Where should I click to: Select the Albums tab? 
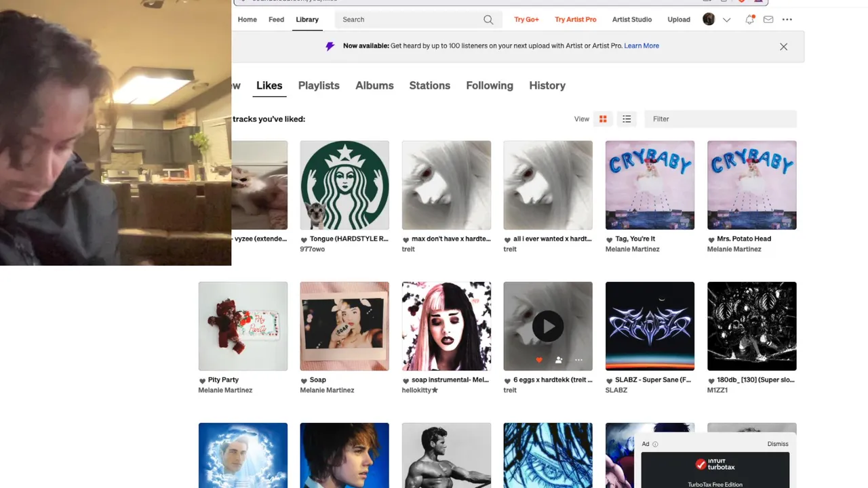374,85
